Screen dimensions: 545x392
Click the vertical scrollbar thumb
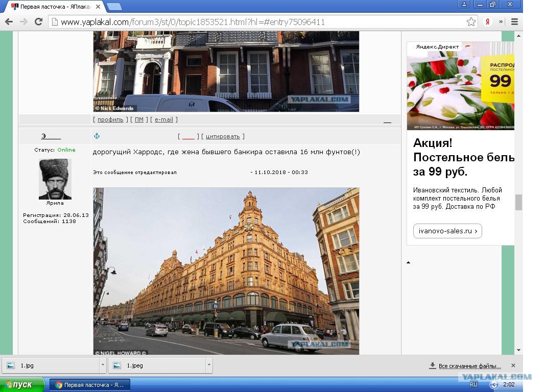(x=518, y=202)
